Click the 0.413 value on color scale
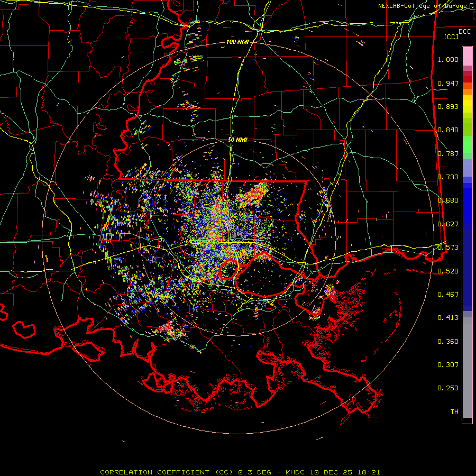 [448, 318]
